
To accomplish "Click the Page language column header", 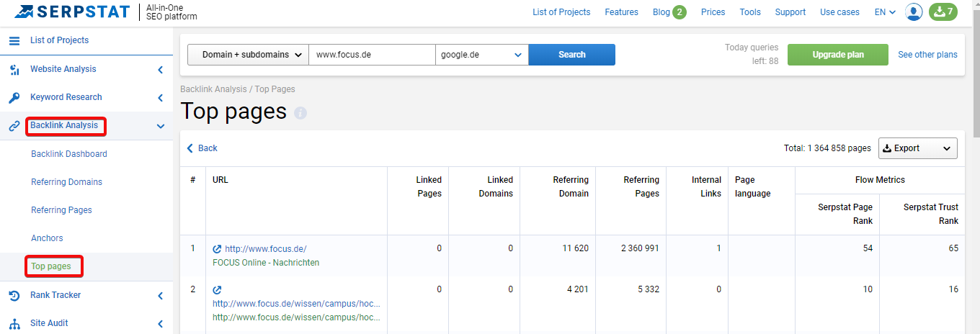I will coord(752,186).
